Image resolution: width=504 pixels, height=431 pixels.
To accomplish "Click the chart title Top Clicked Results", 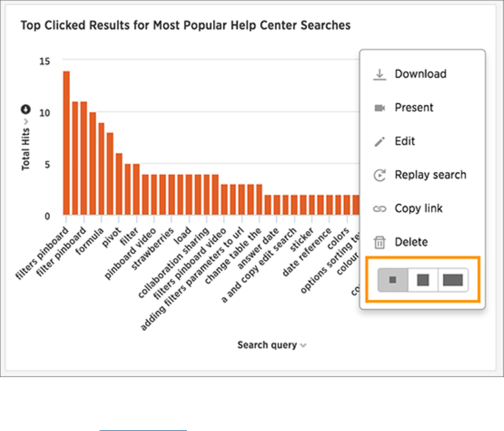I will pos(186,26).
